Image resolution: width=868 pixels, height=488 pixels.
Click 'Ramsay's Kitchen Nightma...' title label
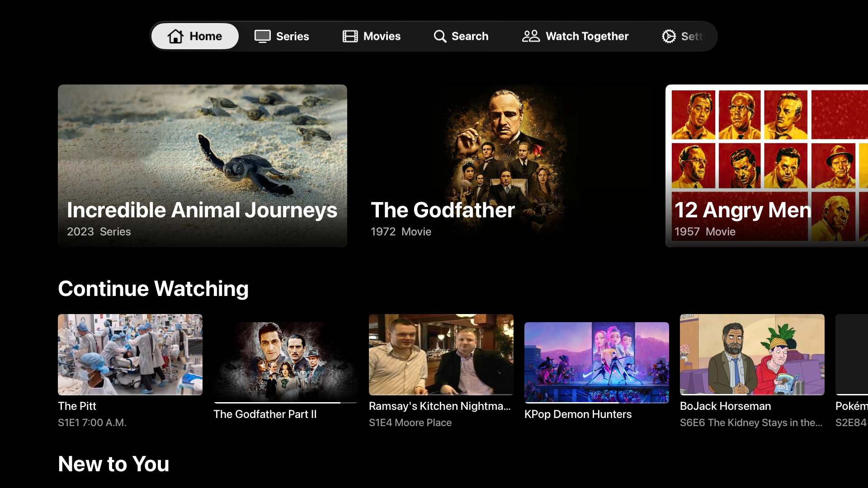click(x=440, y=406)
